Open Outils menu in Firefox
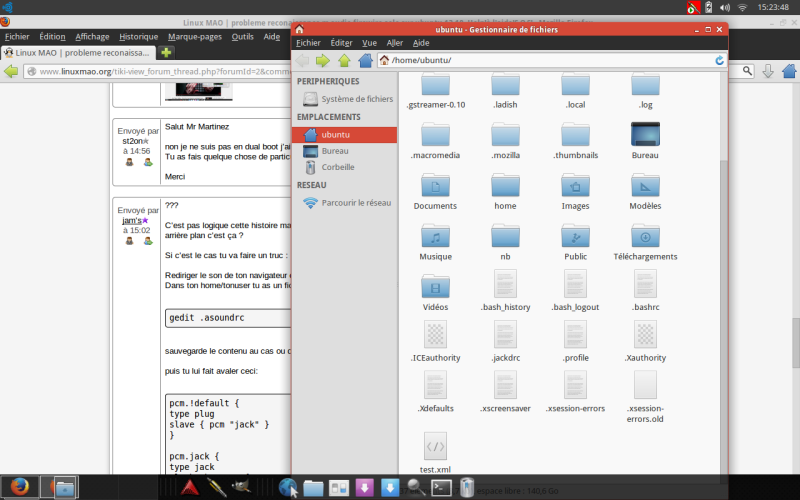 (242, 37)
